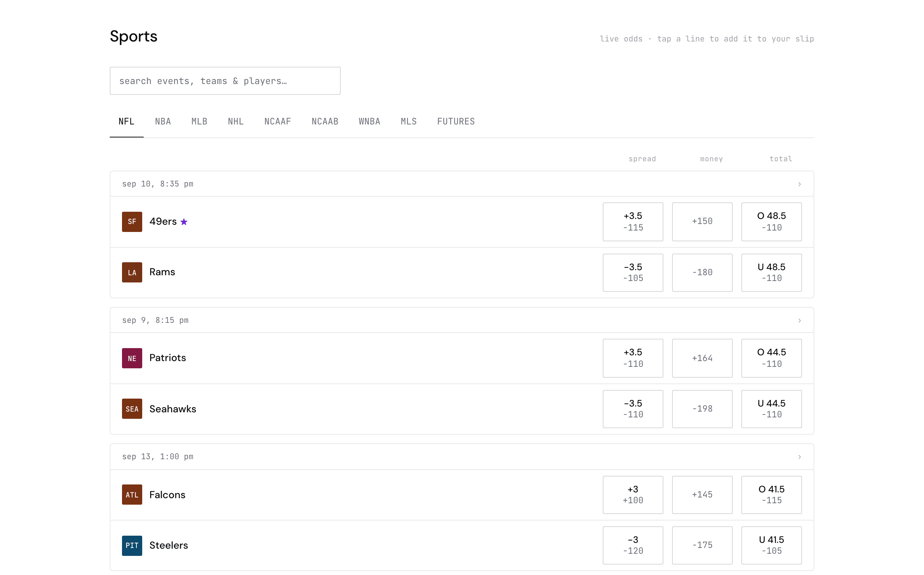Click the Patriots team name
The height and width of the screenshot is (575, 924).
pos(168,358)
